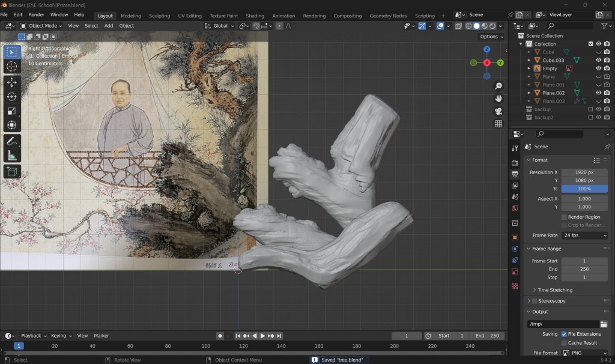Enable the Render Region checkbox
Screen dimensions: 615x364
click(x=564, y=217)
